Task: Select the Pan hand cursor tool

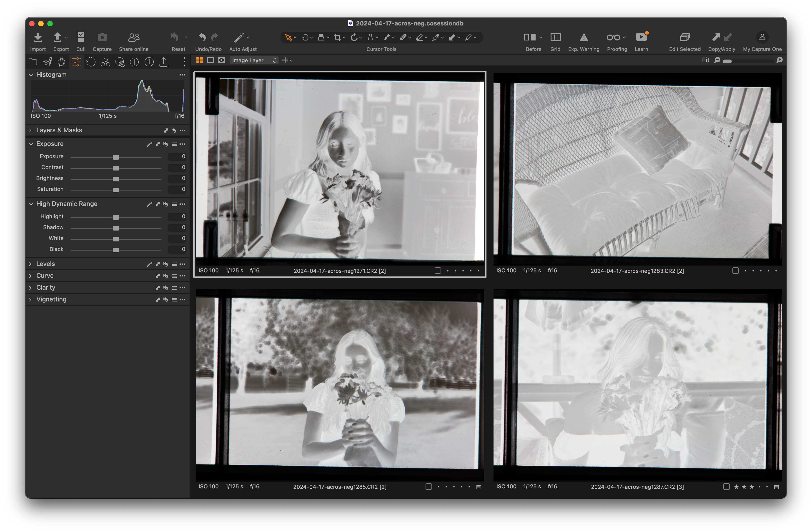Action: 305,37
